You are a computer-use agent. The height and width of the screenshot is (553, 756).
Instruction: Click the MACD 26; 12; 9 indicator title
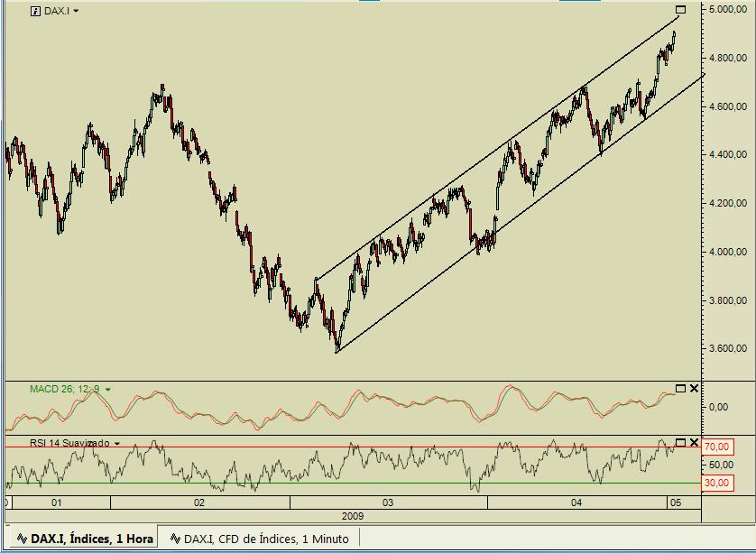pos(65,389)
